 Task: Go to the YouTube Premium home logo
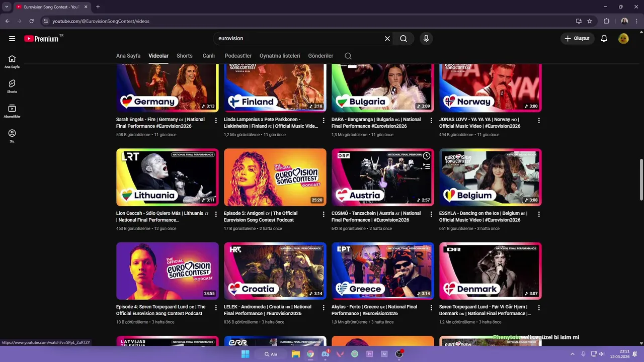click(x=43, y=39)
